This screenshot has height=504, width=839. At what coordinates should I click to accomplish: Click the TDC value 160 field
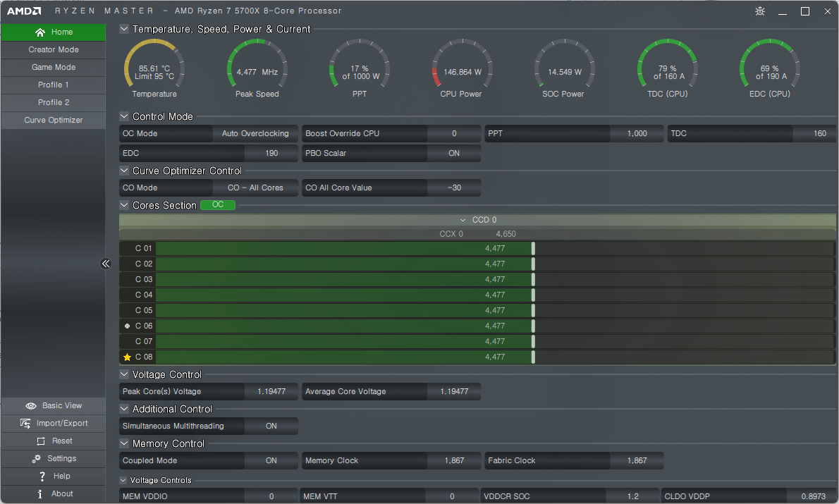pos(814,133)
